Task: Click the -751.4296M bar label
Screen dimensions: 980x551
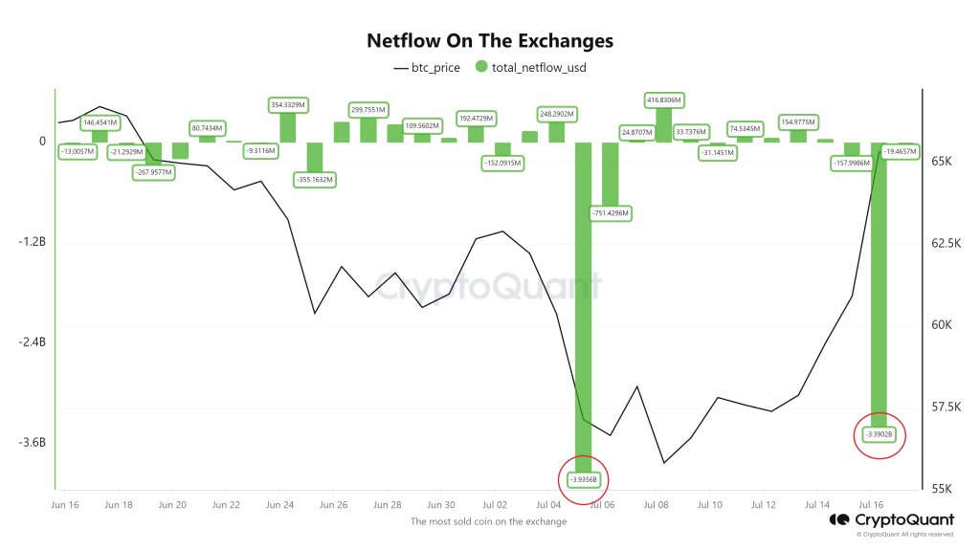Action: (x=612, y=213)
